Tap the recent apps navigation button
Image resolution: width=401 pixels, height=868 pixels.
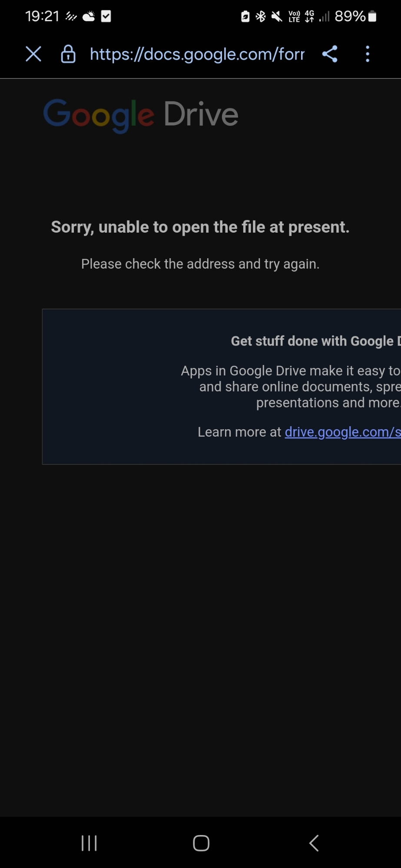click(x=89, y=843)
